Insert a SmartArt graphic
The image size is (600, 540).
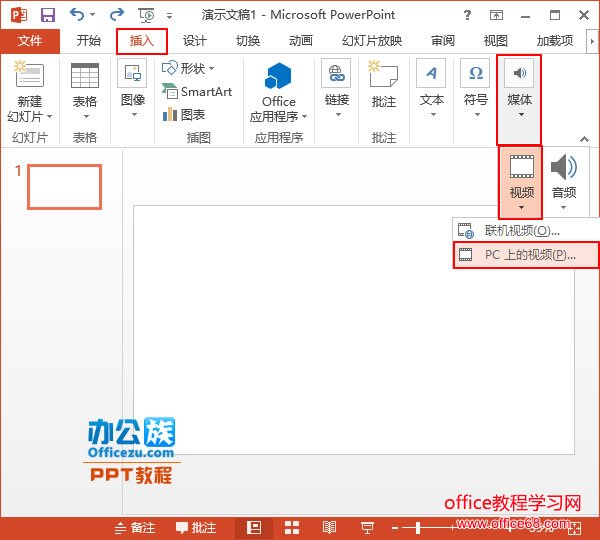point(197,92)
